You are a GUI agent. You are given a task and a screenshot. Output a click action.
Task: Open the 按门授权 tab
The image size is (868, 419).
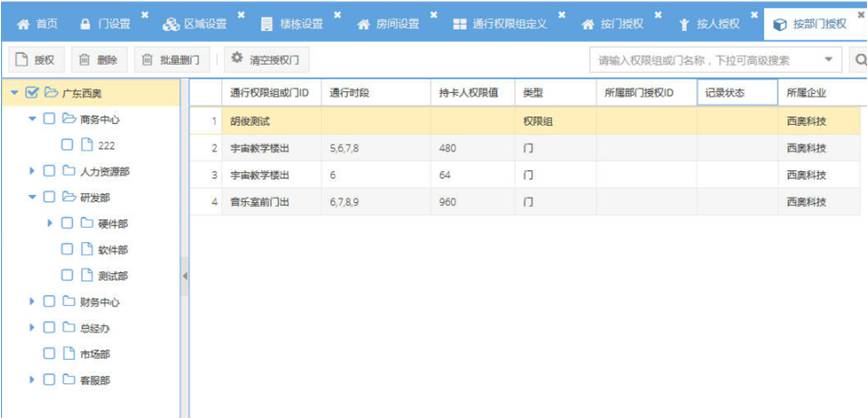[612, 24]
